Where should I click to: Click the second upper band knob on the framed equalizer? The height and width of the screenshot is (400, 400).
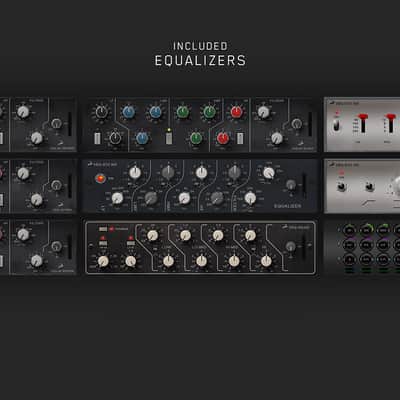(x=185, y=235)
